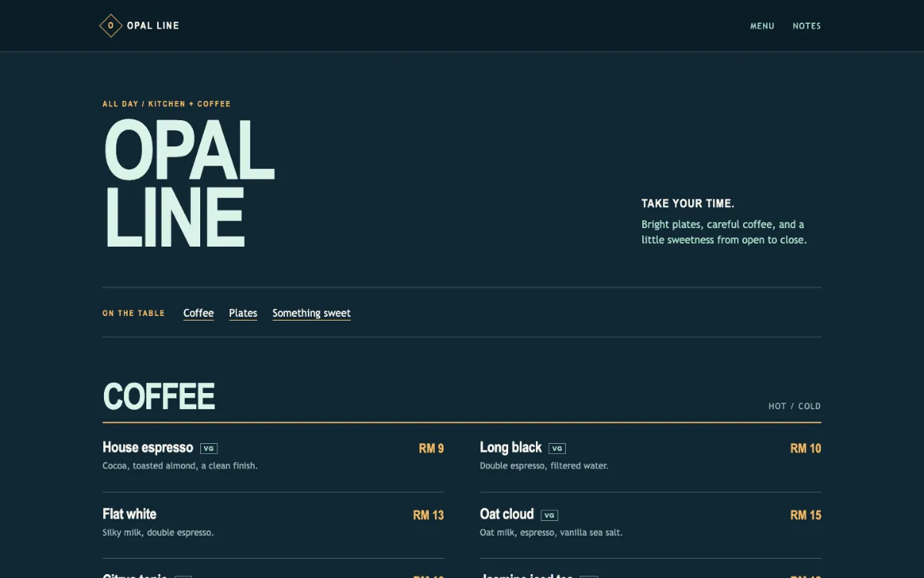Click 'Double espresso, filtered water' description
The image size is (924, 578).
[544, 466]
